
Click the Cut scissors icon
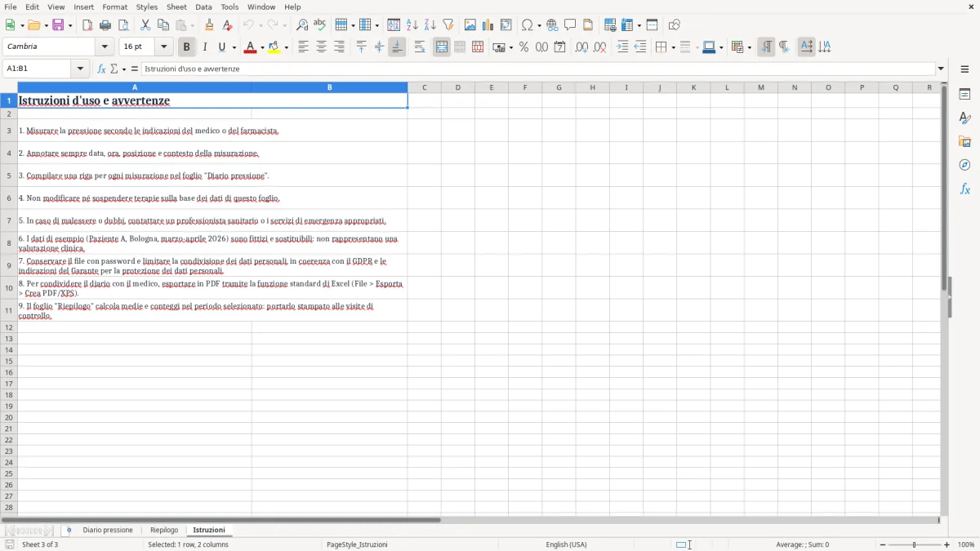(145, 25)
